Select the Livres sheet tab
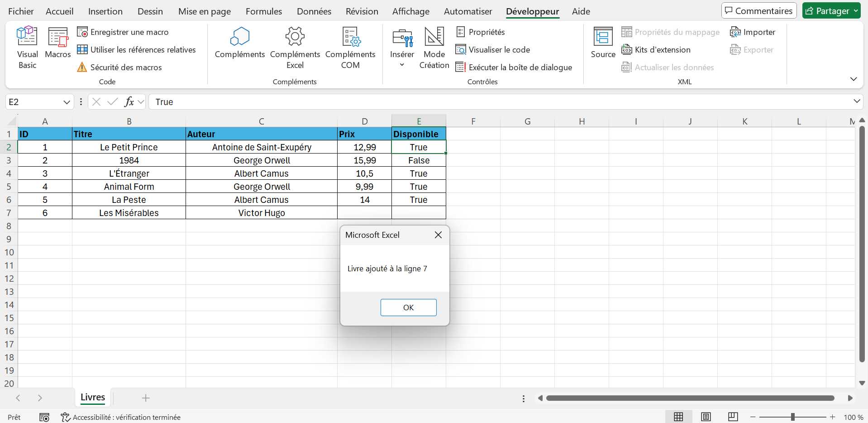 point(93,398)
